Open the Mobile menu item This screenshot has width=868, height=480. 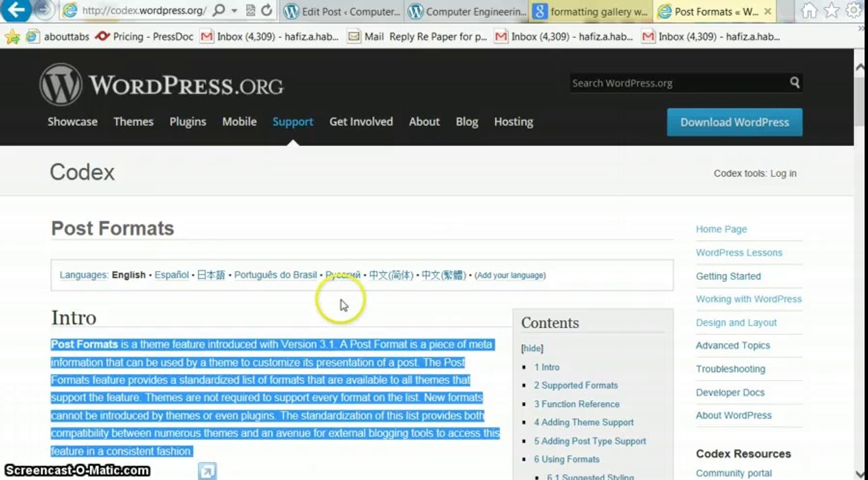click(x=240, y=121)
